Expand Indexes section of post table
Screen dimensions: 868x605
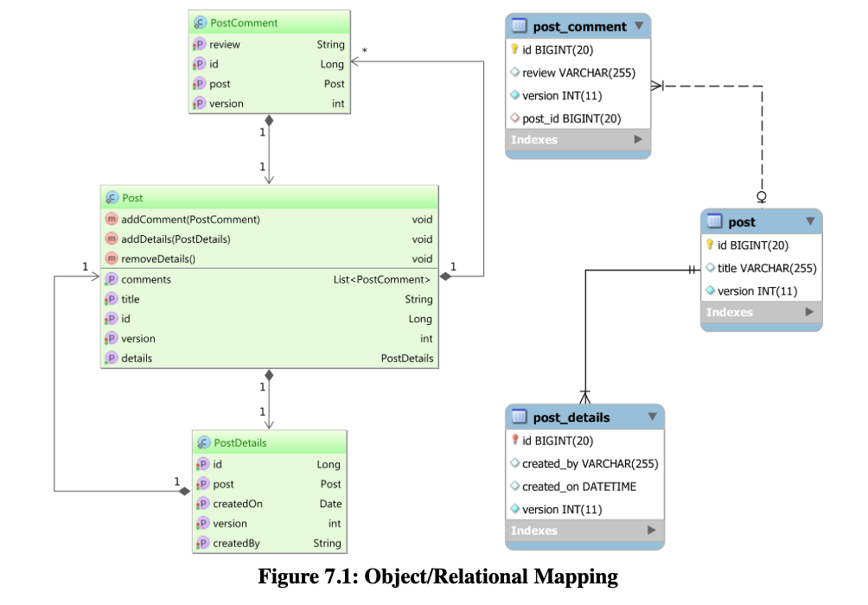click(810, 312)
